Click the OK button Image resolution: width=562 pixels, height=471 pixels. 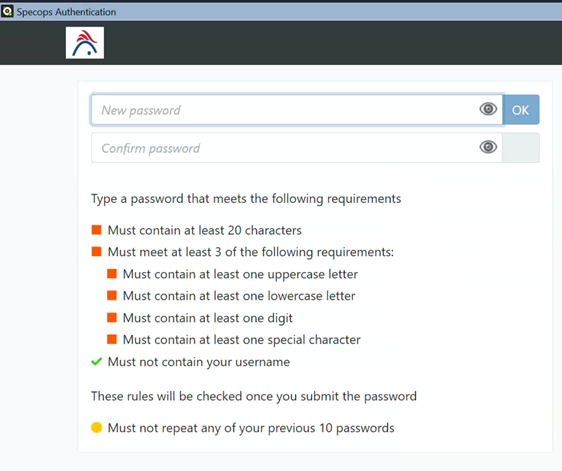521,110
